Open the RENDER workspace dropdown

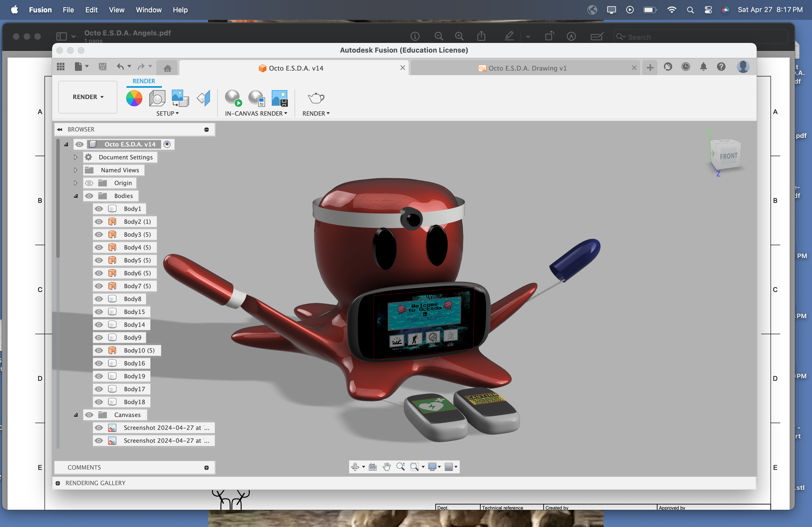point(88,97)
